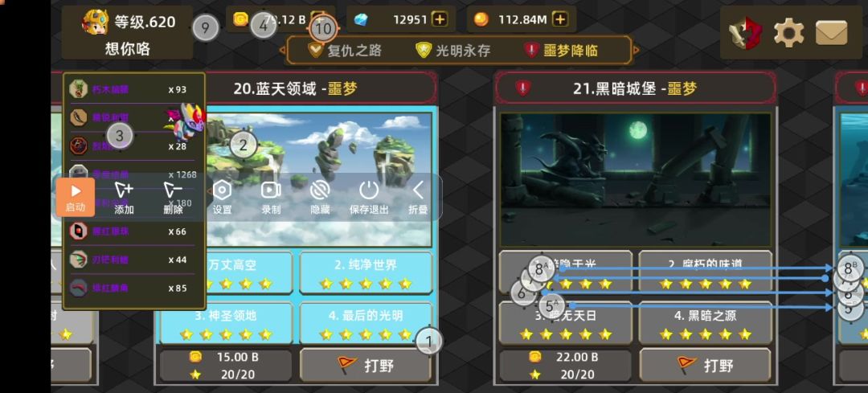Viewport: 868px width, 393px height.
Task: Open the settings gear icon
Action: click(788, 33)
